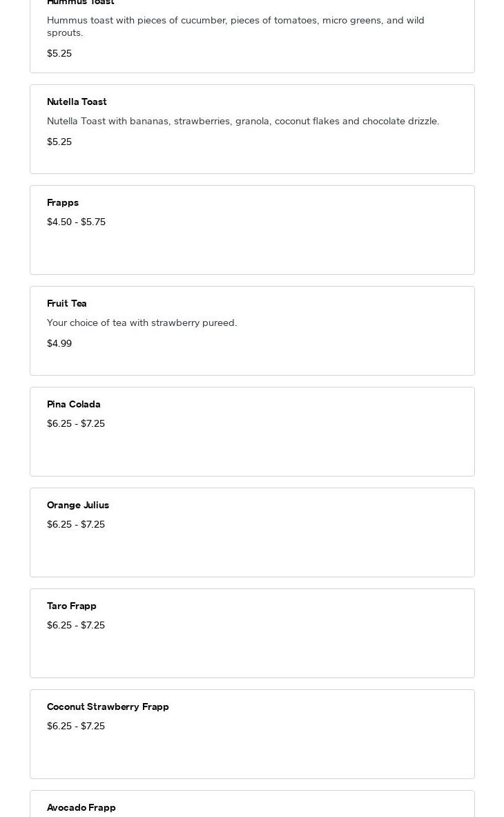Viewport: 504px width, 817px height.
Task: Choose the Pina Colada item title
Action: coord(74,404)
